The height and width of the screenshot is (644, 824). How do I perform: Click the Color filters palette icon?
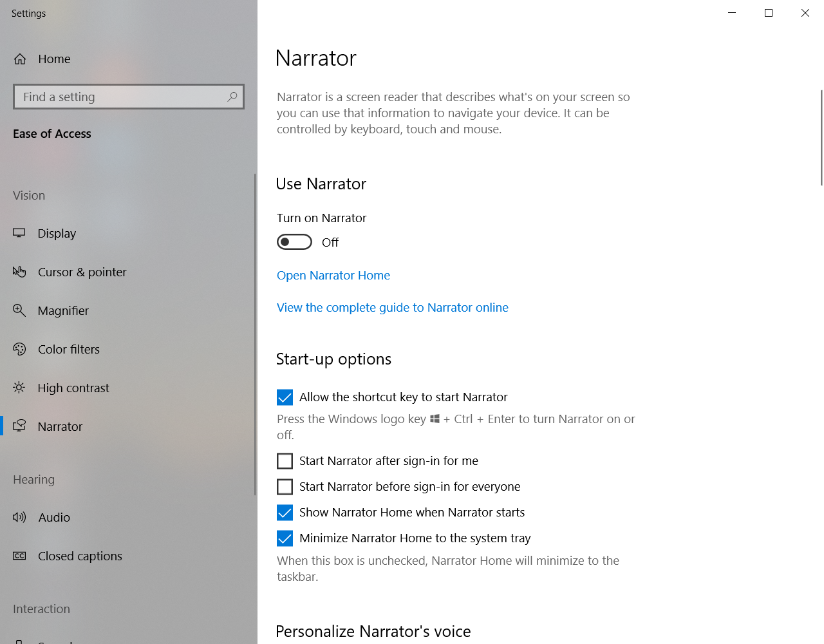coord(19,349)
